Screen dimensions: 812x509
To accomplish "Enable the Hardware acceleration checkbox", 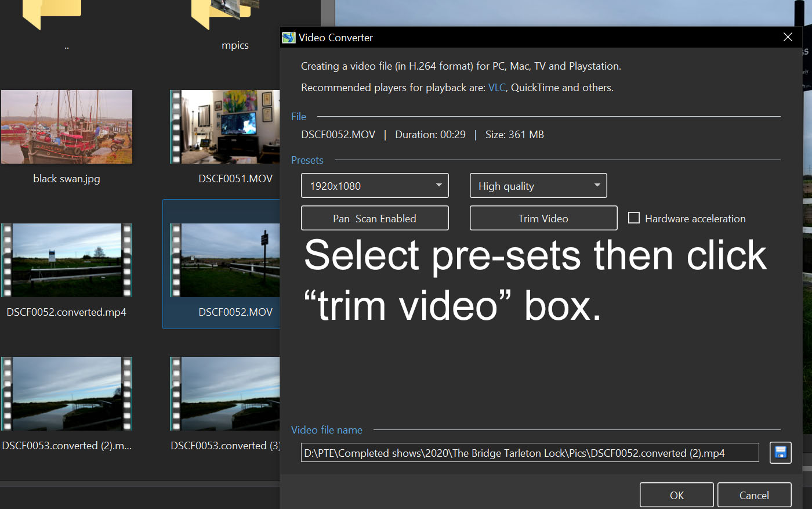I will tap(634, 218).
